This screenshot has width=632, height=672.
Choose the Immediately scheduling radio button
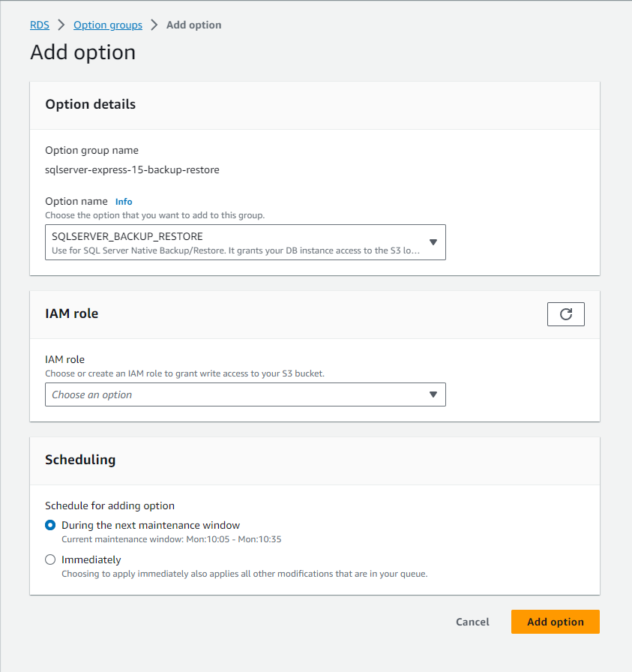(50, 559)
